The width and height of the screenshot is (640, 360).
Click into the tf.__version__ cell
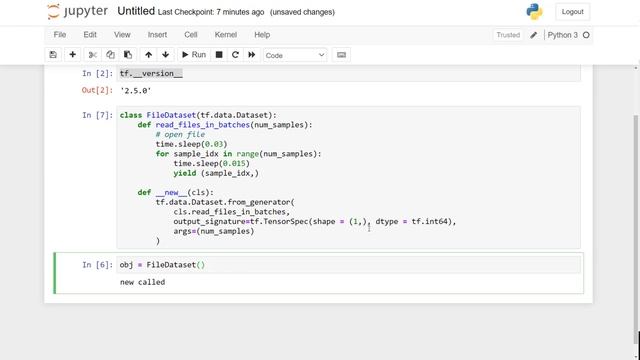[348, 74]
